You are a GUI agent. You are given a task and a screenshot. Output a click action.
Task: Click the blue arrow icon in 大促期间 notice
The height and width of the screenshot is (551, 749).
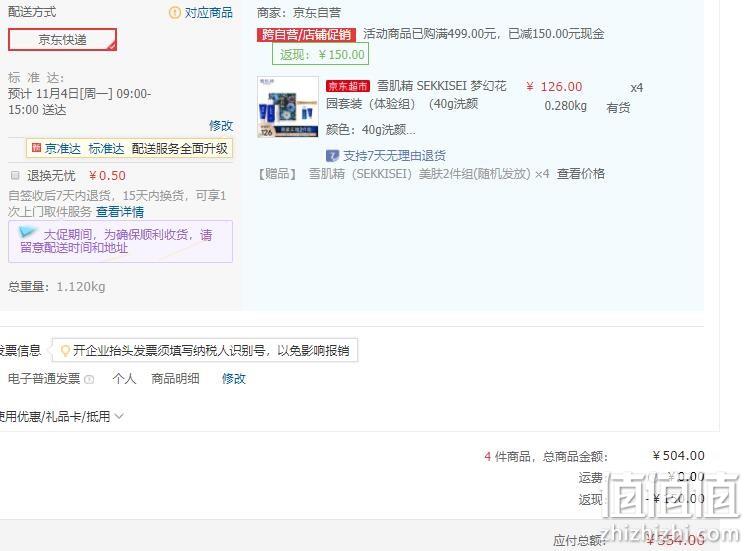(27, 233)
